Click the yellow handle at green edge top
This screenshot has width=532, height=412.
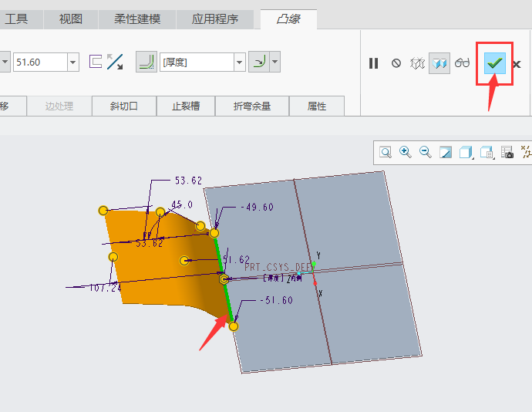214,233
